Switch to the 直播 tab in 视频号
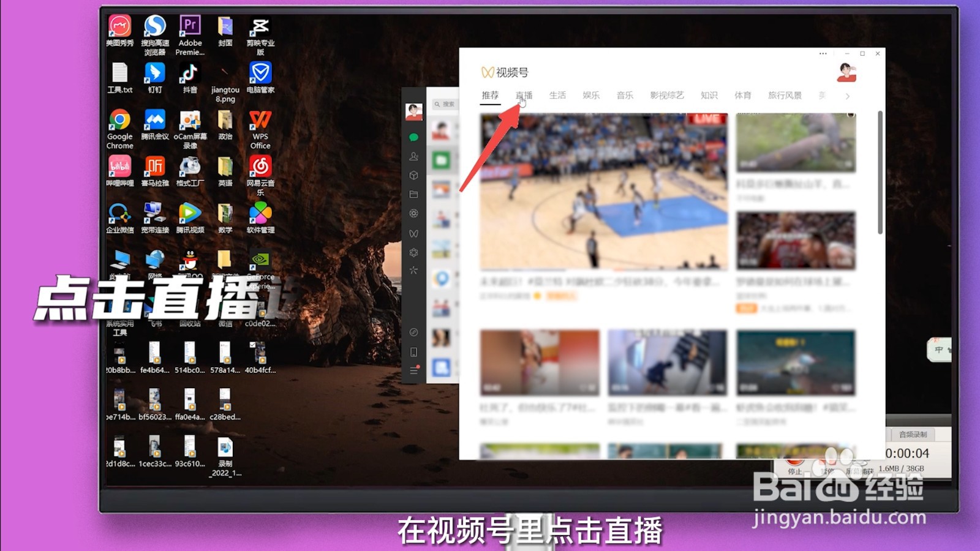Screen dimensions: 980x551 [524, 95]
